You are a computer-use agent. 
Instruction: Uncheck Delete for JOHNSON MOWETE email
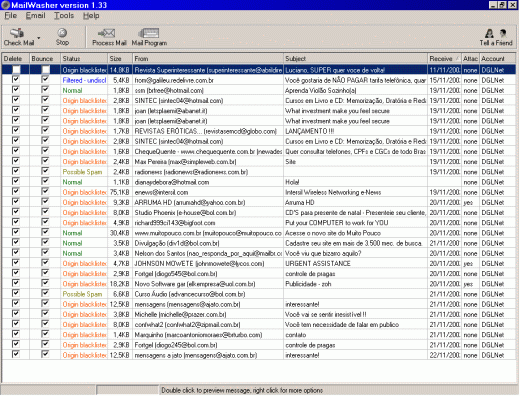(16, 263)
